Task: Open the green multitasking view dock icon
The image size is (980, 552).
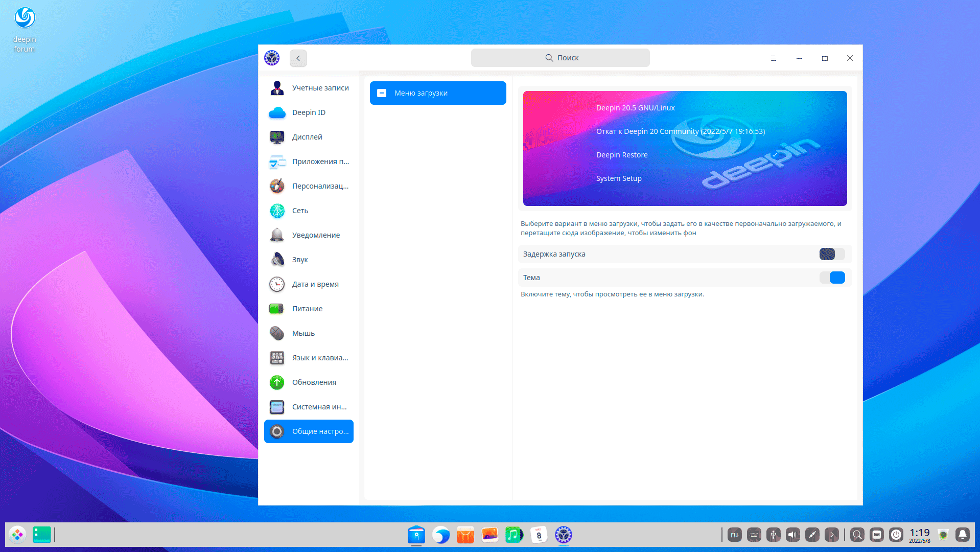Action: click(42, 535)
